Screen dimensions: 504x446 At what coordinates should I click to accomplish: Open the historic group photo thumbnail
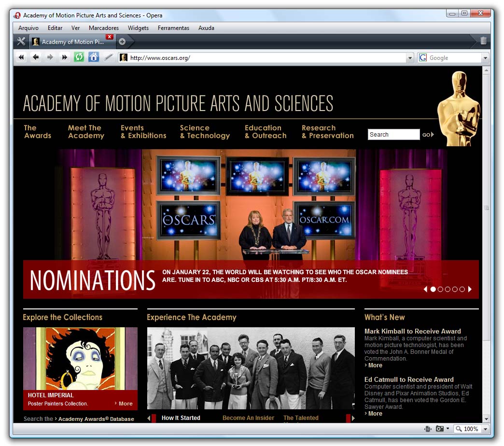pos(251,368)
